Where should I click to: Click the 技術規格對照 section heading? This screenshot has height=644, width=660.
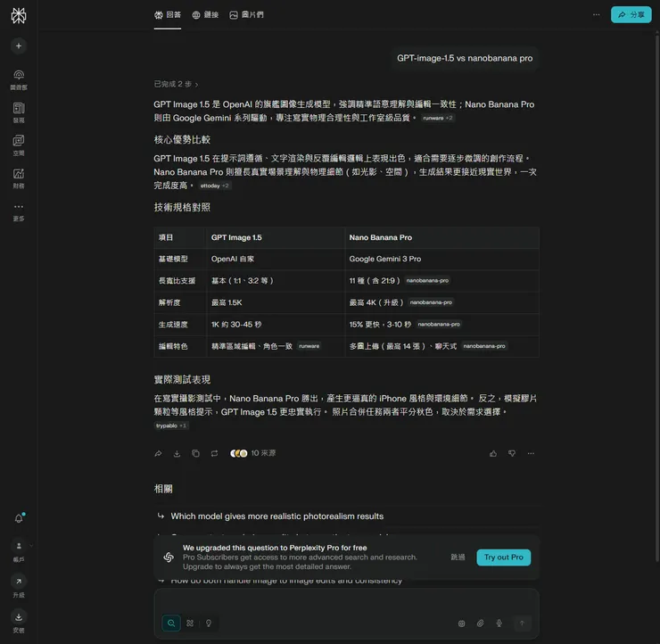click(x=182, y=208)
